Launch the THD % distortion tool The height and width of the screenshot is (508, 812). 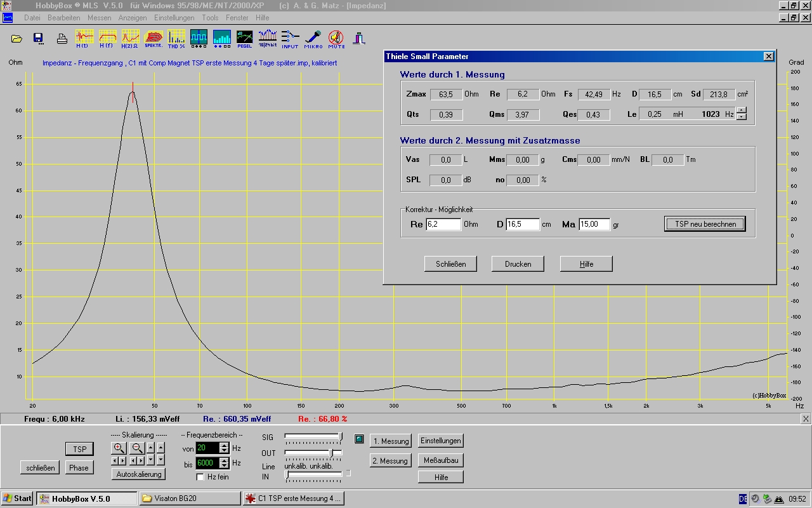tap(176, 38)
